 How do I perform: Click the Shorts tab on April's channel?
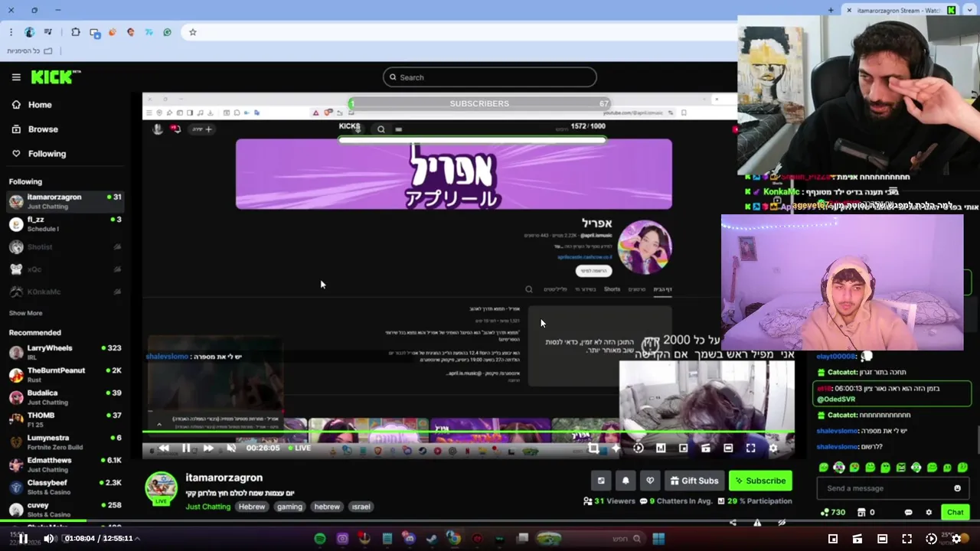coord(612,289)
